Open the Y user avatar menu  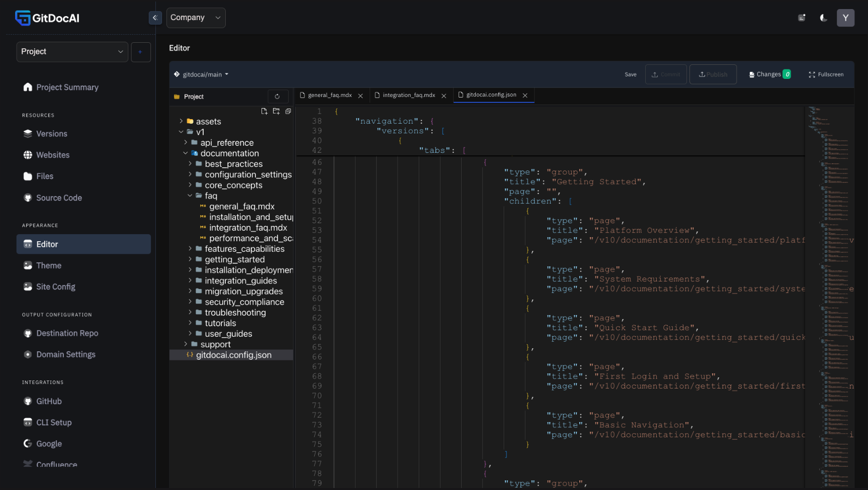[845, 18]
